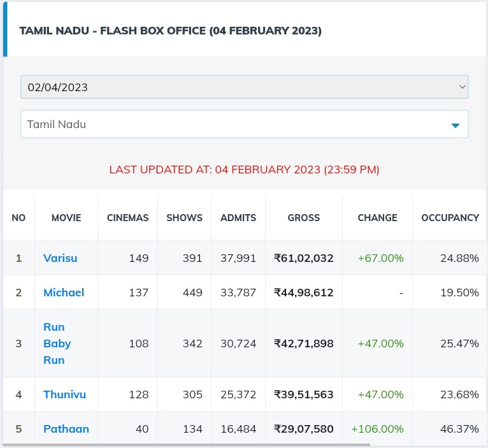Click Varisu change value +67.00%
Screen dimensions: 488x448
tap(380, 258)
